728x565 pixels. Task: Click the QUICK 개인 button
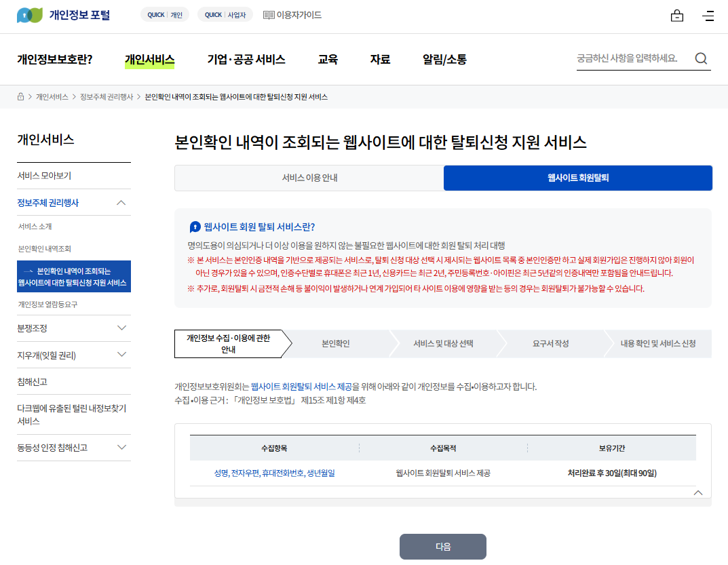pyautogui.click(x=165, y=15)
